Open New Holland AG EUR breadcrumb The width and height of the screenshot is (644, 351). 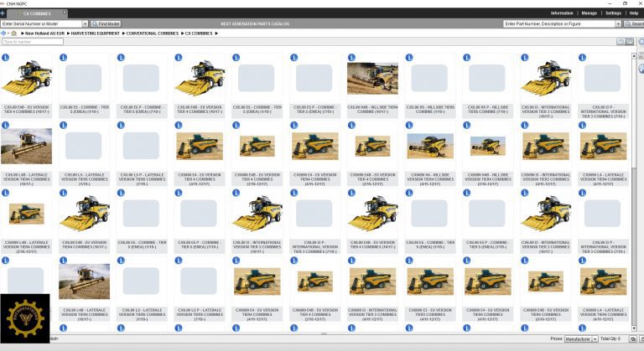point(44,34)
